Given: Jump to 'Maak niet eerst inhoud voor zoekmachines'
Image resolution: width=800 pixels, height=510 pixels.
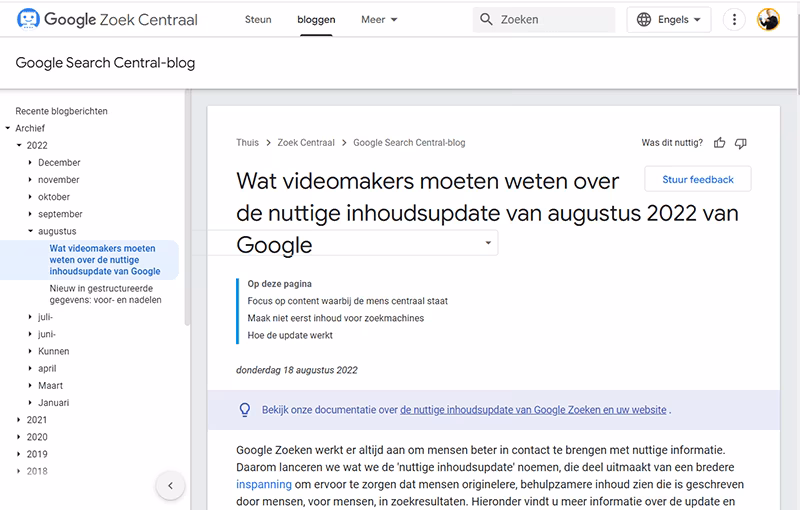Looking at the screenshot, I should pyautogui.click(x=336, y=318).
